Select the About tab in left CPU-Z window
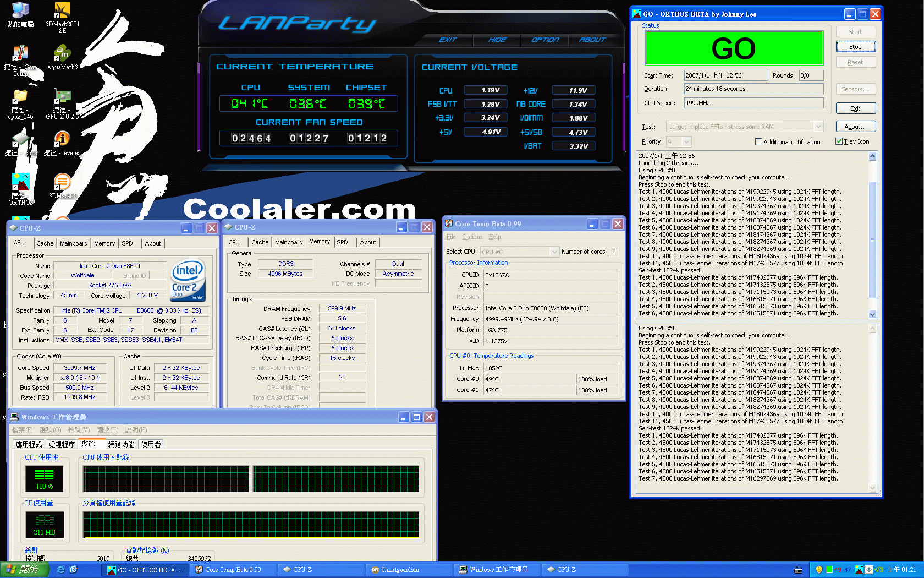The width and height of the screenshot is (924, 578). tap(153, 243)
